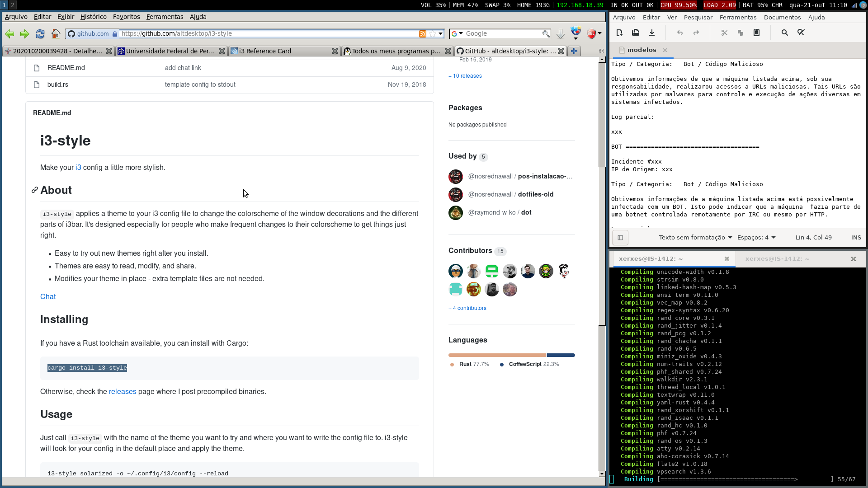Click the 'Lin 4, Col 49' position indicator
The image size is (868, 488).
tap(813, 238)
